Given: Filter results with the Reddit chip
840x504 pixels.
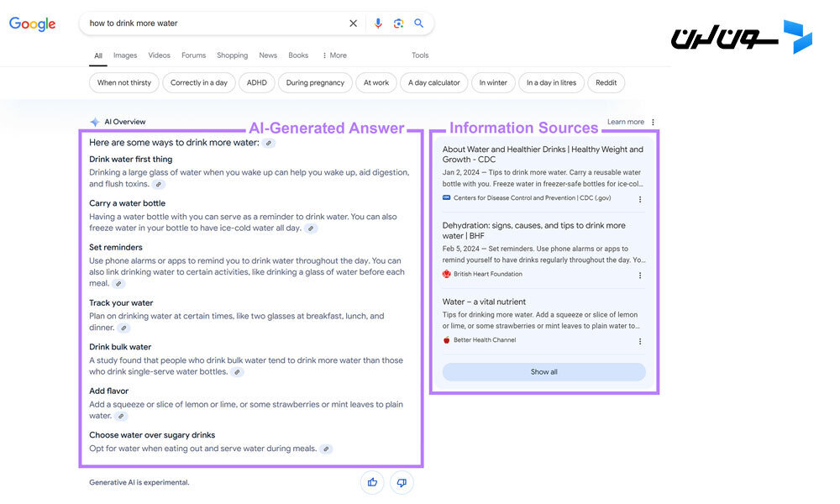Looking at the screenshot, I should click(x=606, y=83).
